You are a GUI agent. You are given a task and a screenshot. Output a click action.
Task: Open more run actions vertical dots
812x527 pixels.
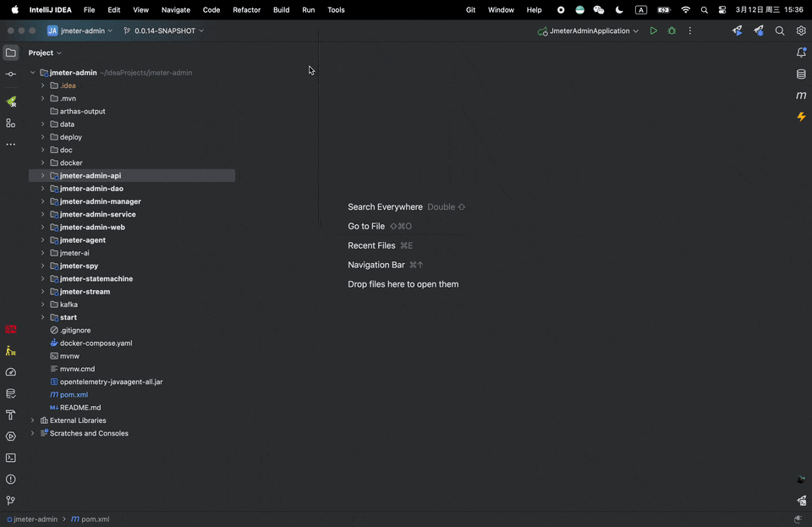[690, 31]
